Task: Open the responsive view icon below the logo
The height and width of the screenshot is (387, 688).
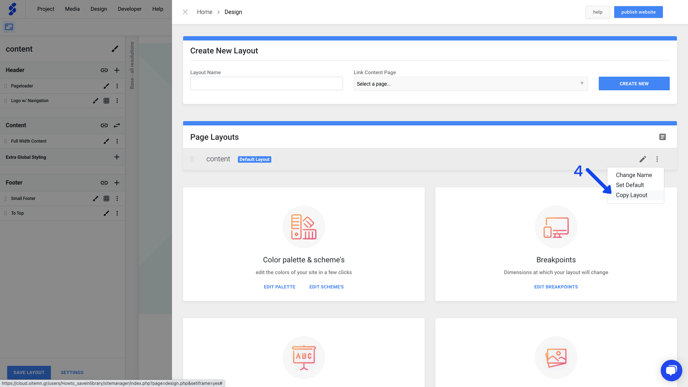Action: point(9,27)
